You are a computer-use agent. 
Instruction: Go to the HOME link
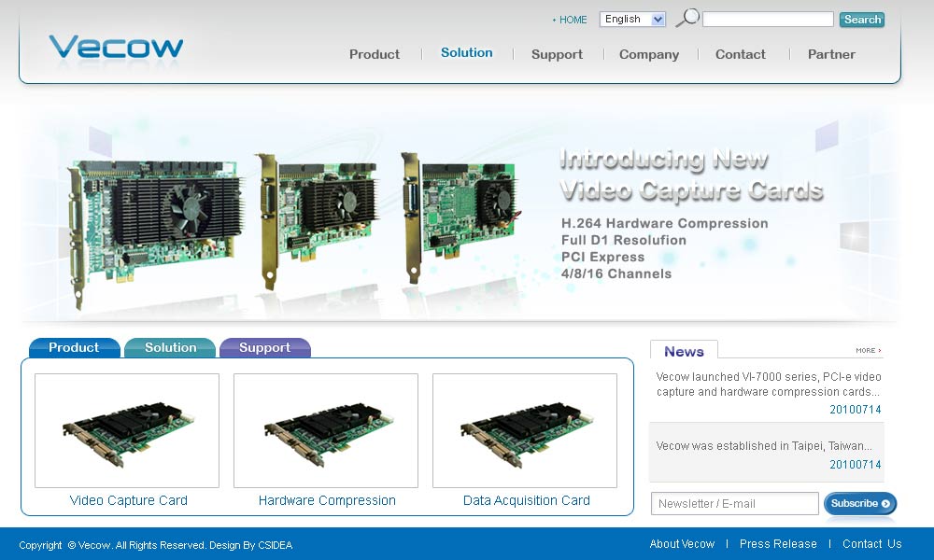coord(572,20)
